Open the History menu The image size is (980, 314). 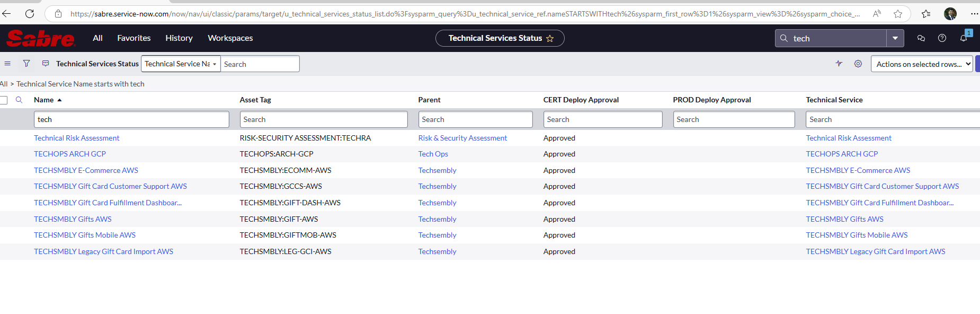tap(179, 38)
